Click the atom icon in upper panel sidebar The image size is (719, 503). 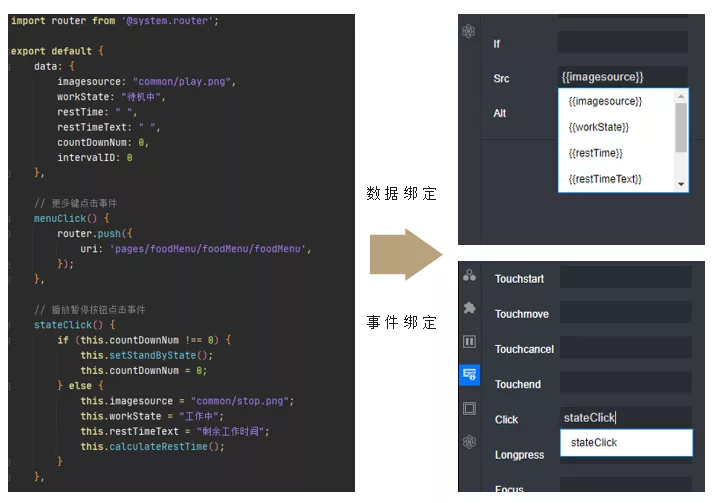pyautogui.click(x=468, y=31)
